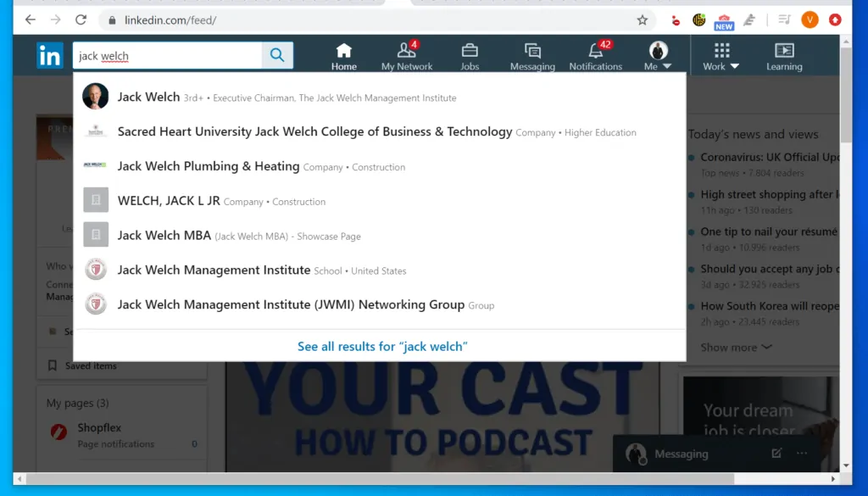Check notifications by clicking the bell icon

pyautogui.click(x=594, y=49)
